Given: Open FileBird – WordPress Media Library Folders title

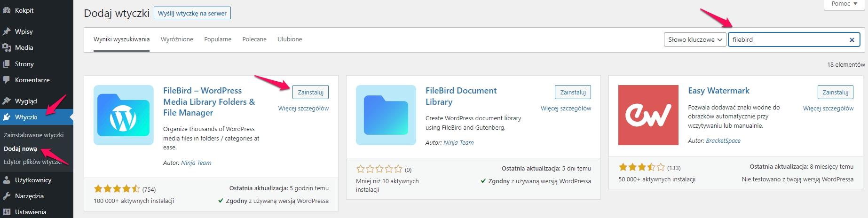Looking at the screenshot, I should pos(209,101).
